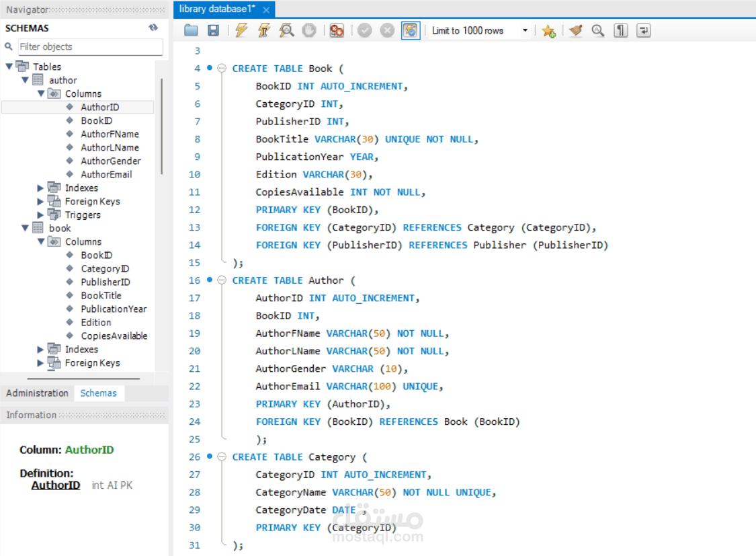Screen dimensions: 756x556
Task: Fold the CREATE TABLE Author block
Action: tap(222, 280)
